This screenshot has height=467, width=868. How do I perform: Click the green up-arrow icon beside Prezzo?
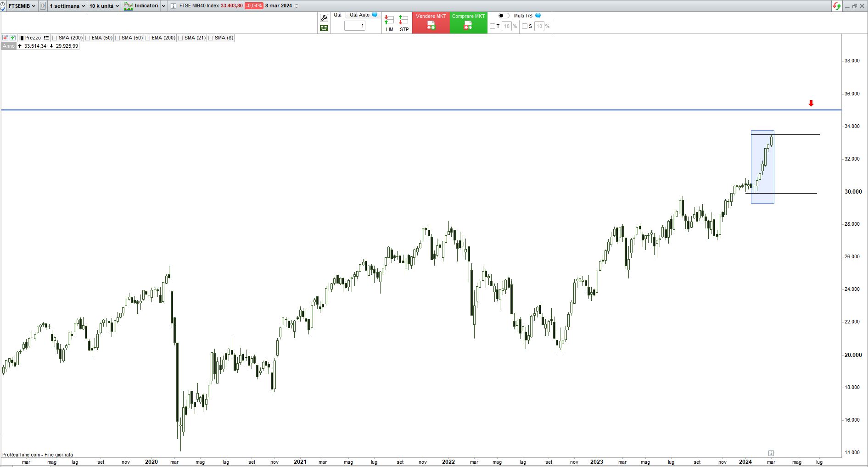point(12,38)
